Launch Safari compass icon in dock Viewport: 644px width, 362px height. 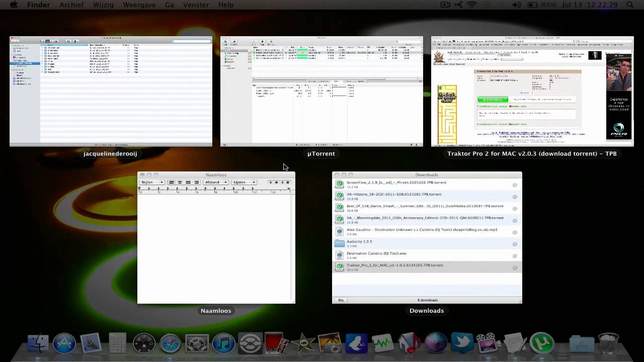(171, 343)
